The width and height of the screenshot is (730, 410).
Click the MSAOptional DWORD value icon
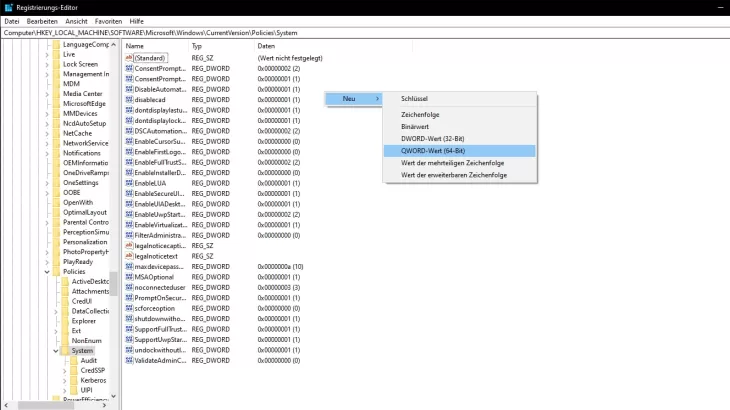pyautogui.click(x=129, y=277)
